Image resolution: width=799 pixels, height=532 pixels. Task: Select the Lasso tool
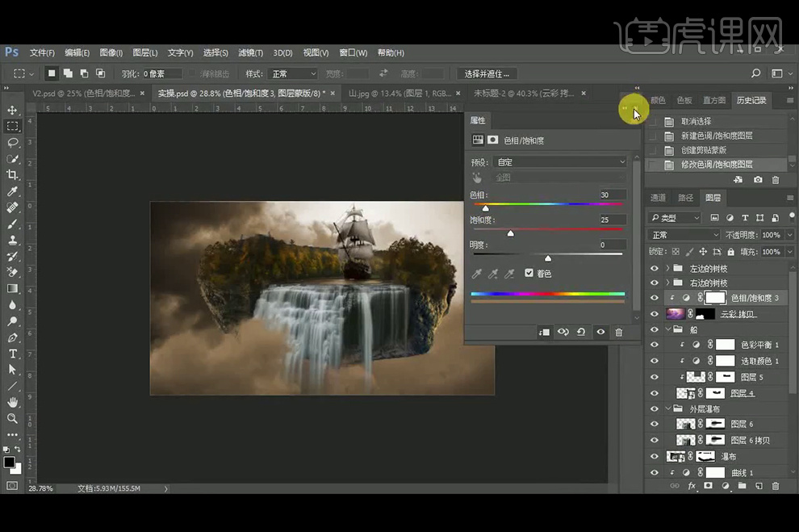(x=12, y=142)
